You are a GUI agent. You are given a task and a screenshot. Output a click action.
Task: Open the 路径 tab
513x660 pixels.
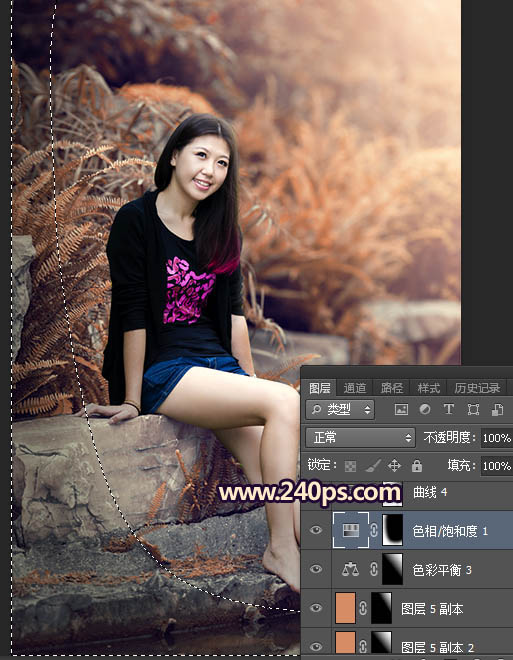click(391, 388)
